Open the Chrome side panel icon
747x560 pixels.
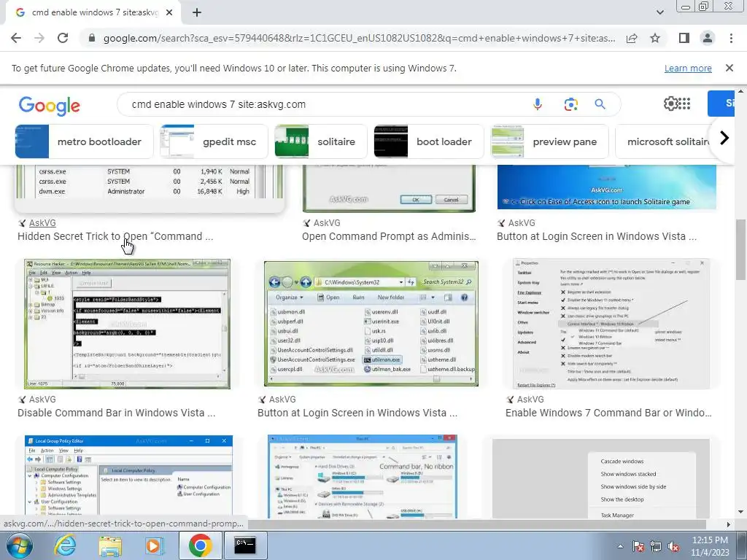click(684, 38)
